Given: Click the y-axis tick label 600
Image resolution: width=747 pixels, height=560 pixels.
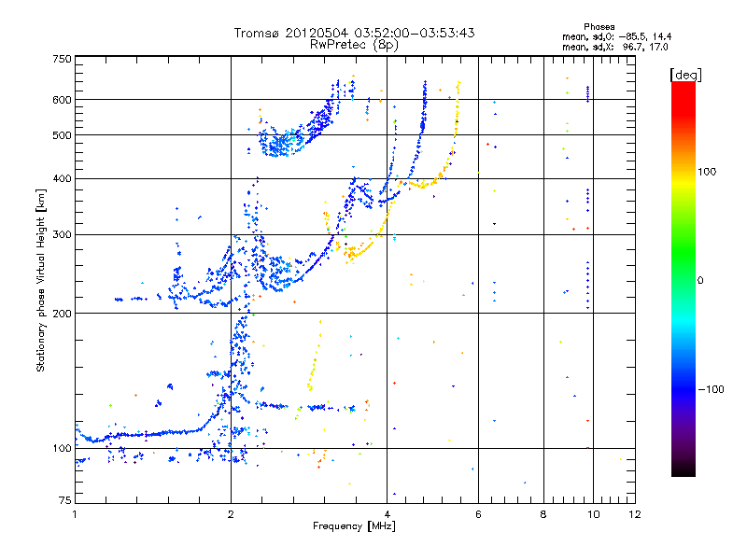Looking at the screenshot, I should click(63, 100).
